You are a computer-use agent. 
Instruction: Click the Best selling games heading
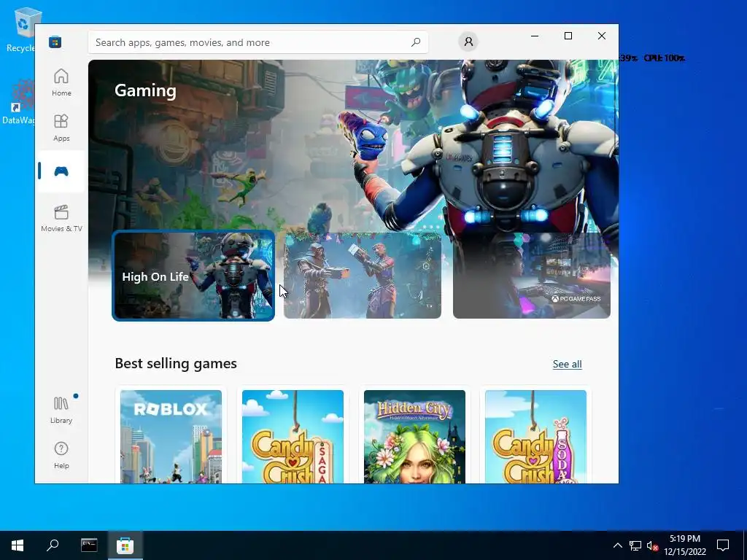pos(176,363)
